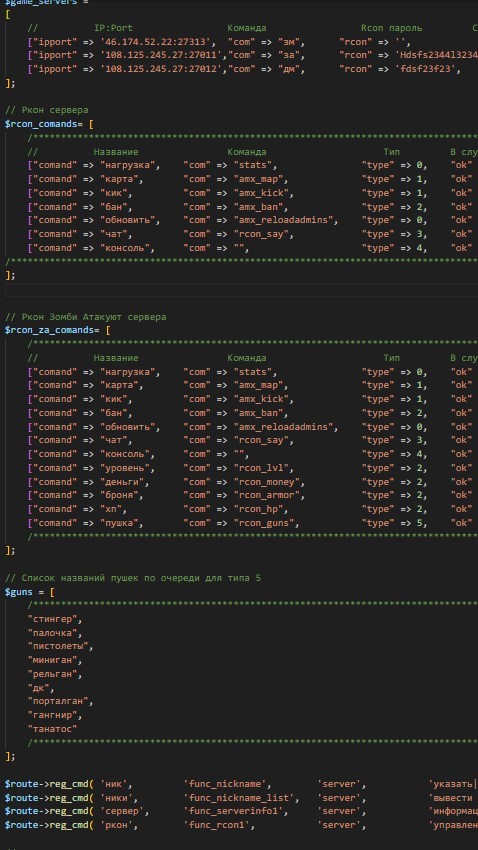Place cursor on the $guns variable
Image resolution: width=478 pixels, height=850 pixels.
click(19, 592)
